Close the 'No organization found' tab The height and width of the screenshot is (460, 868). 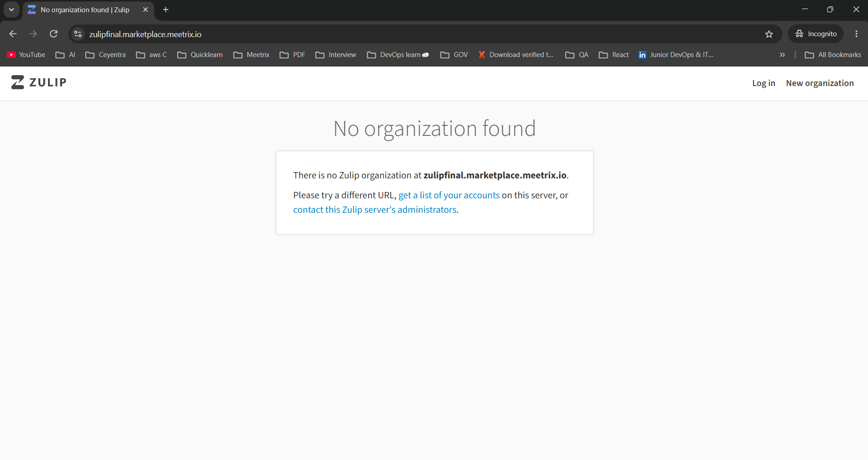click(145, 10)
